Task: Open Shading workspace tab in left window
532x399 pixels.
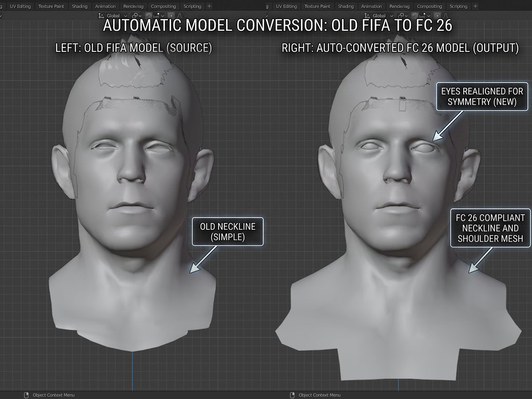Action: [80, 6]
